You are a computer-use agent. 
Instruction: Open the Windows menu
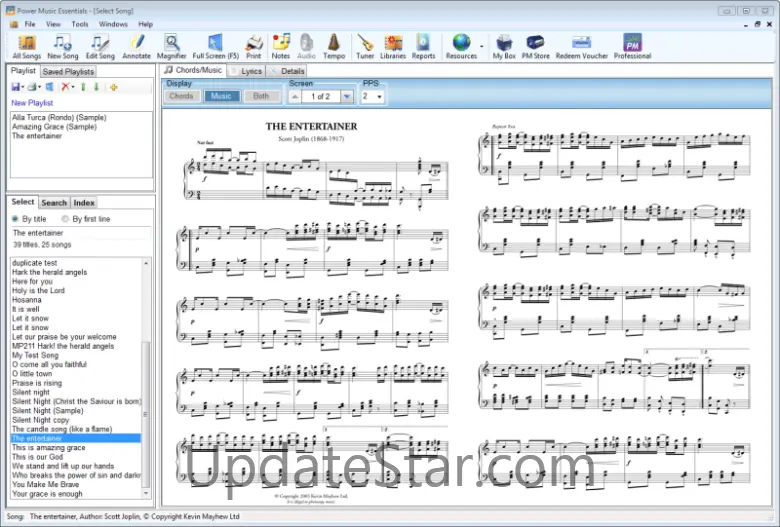113,24
